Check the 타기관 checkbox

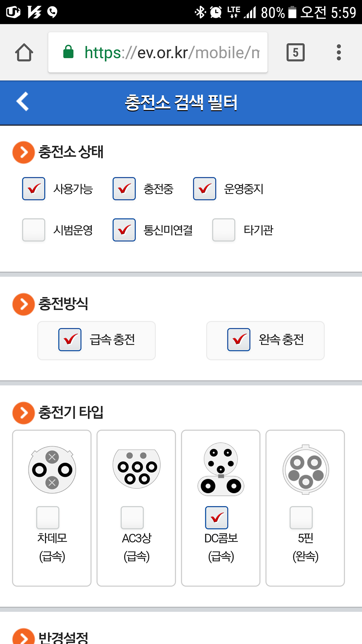click(x=224, y=230)
